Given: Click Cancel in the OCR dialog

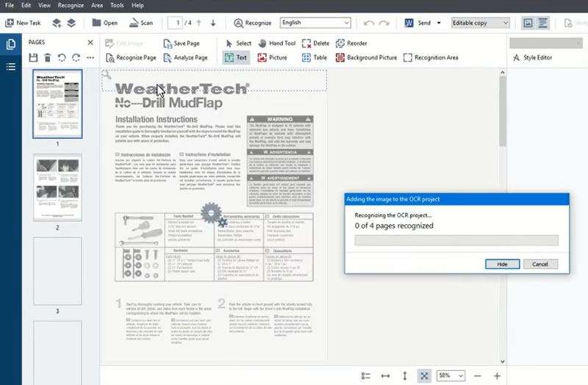Looking at the screenshot, I should click(540, 264).
